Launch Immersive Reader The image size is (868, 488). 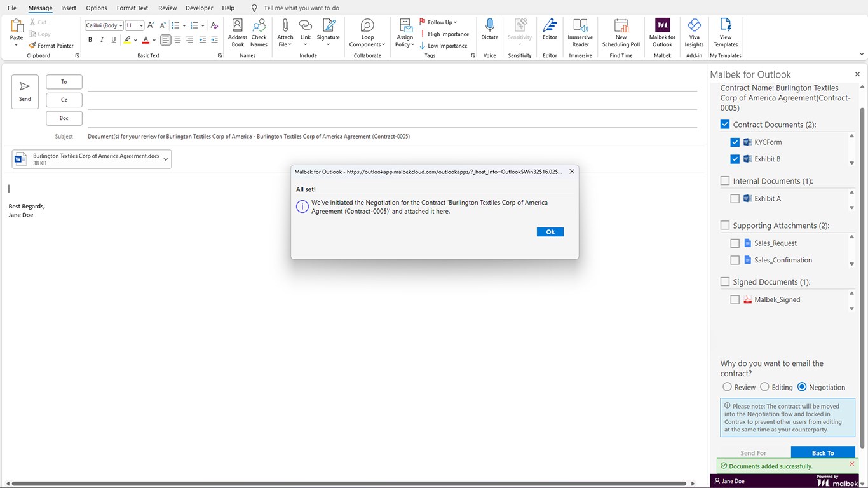tap(580, 33)
